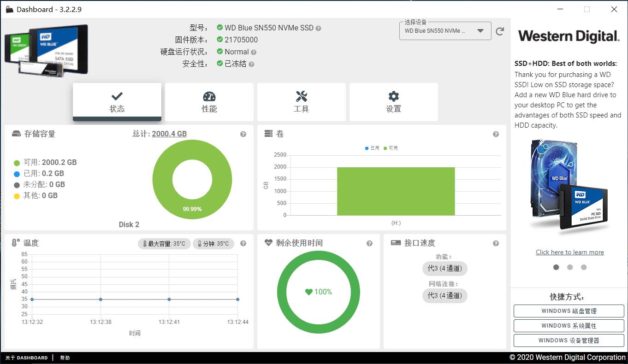This screenshot has width=628, height=364.
Task: Switch to the 性能 tab
Action: pos(209,102)
